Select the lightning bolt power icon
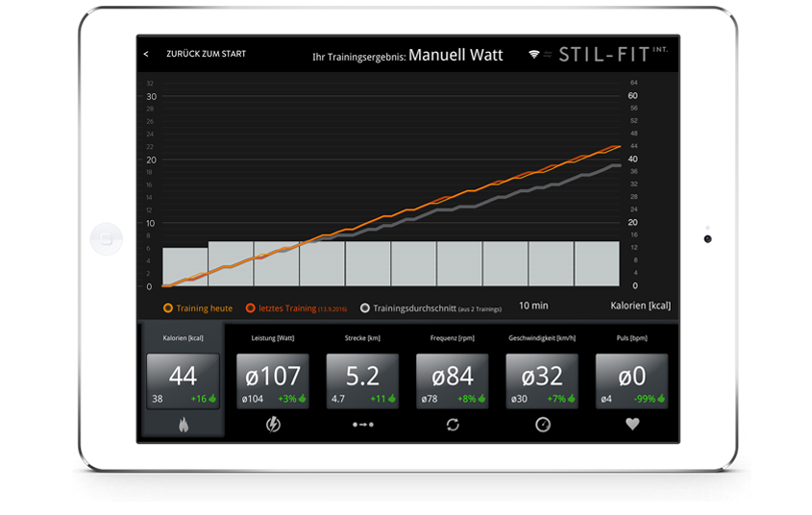 pos(273,425)
